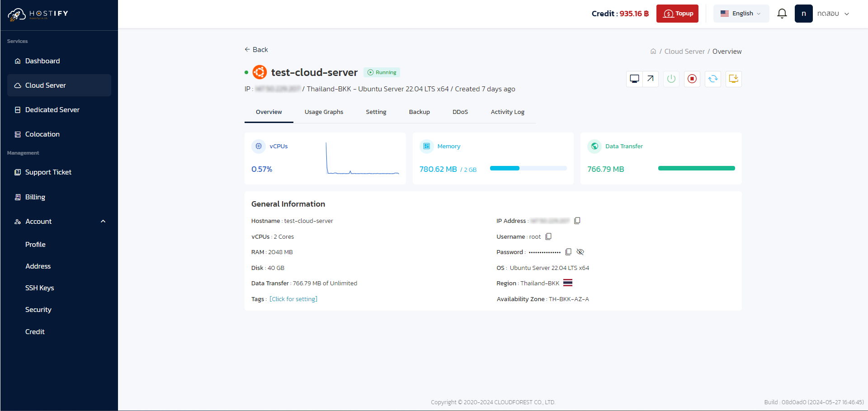Open Credit under Account
This screenshot has width=868, height=411.
pos(35,332)
